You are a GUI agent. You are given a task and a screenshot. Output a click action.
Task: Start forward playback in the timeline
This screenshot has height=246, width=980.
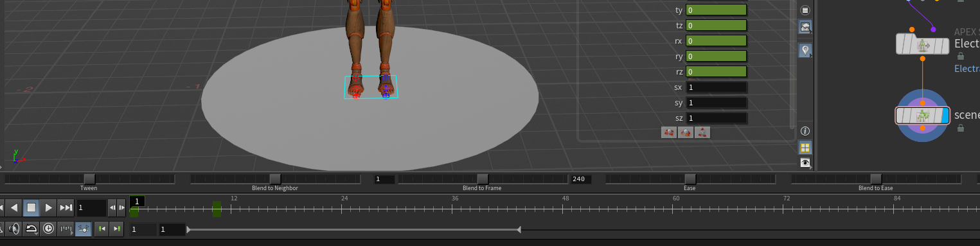[48, 207]
